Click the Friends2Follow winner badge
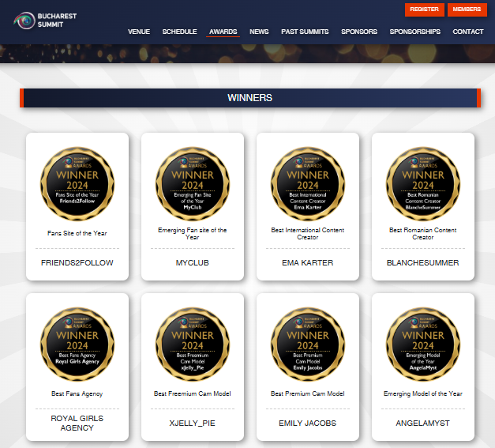 coord(77,183)
